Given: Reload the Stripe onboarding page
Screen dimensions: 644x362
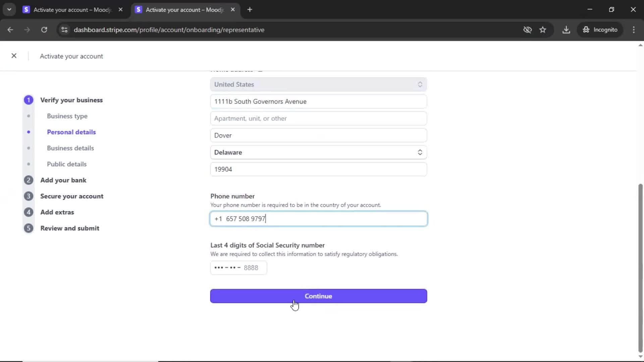Looking at the screenshot, I should 44,30.
